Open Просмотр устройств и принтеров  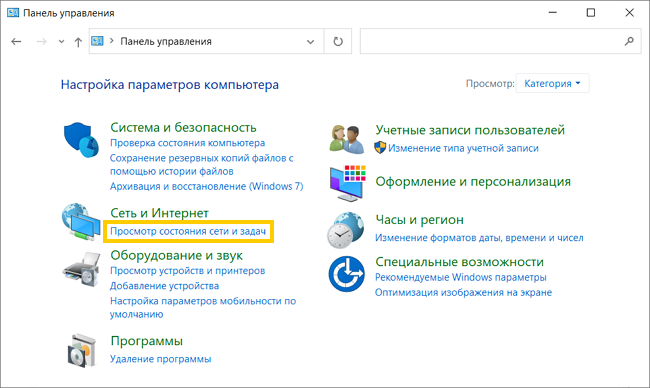click(187, 271)
